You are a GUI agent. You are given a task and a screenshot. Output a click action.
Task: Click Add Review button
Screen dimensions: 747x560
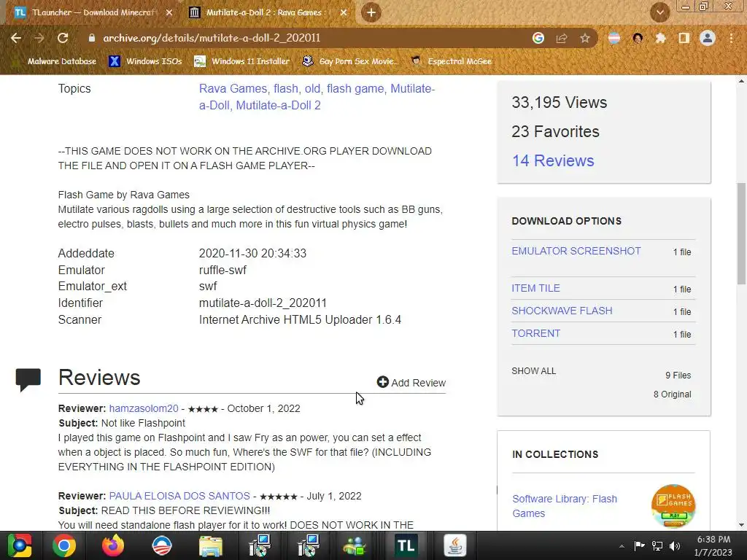click(x=411, y=382)
